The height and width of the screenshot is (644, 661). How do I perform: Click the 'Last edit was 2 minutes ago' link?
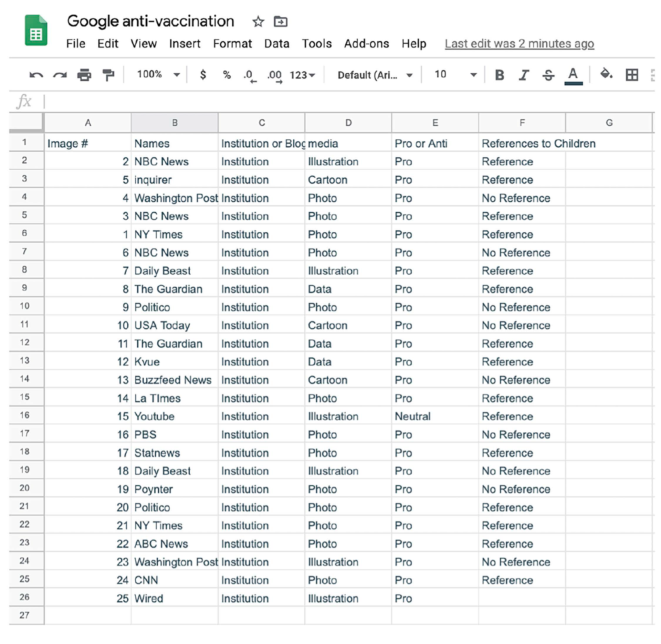pyautogui.click(x=519, y=44)
